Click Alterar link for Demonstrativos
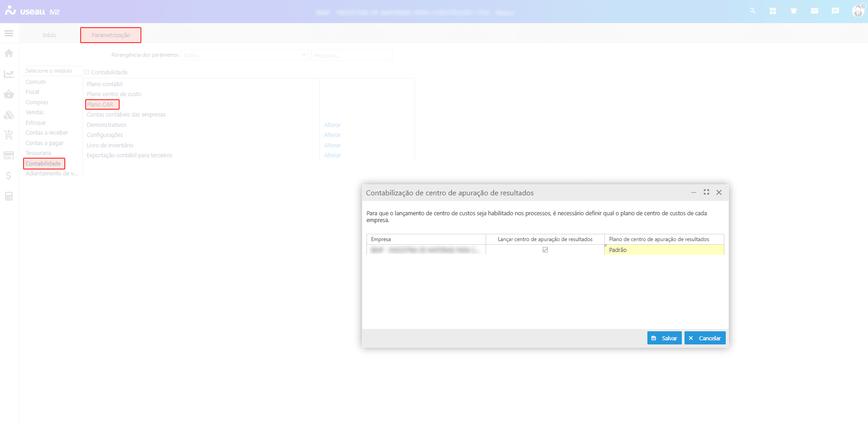Viewport: 868px width, 426px height. click(332, 125)
